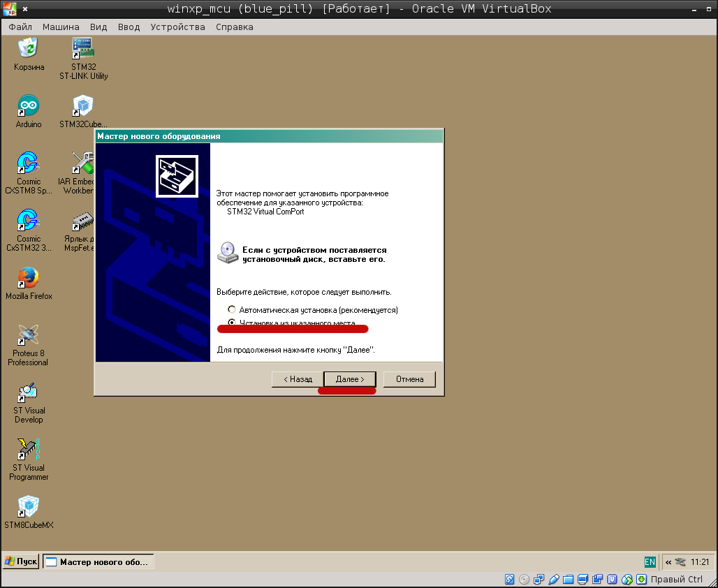Open the Файл menu
The width and height of the screenshot is (718, 588).
click(x=20, y=27)
